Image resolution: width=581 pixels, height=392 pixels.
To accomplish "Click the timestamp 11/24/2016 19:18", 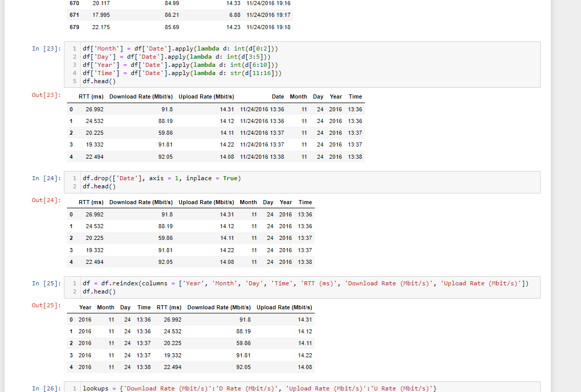I will [x=269, y=27].
